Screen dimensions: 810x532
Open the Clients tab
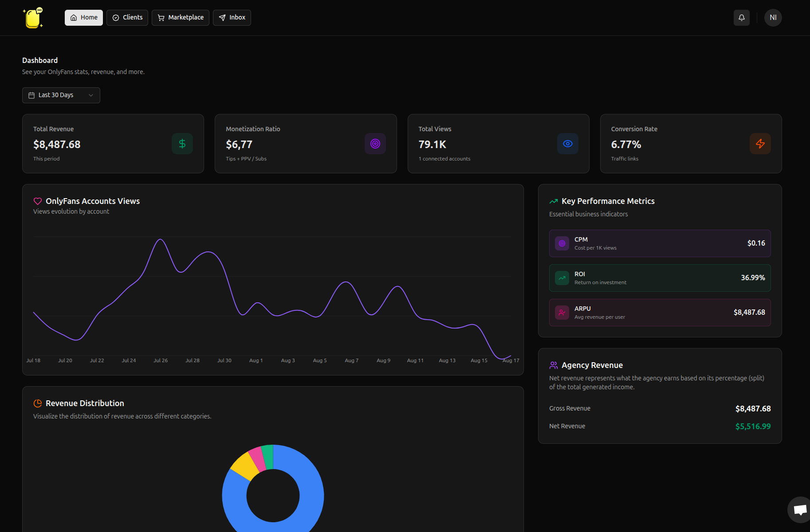pyautogui.click(x=127, y=18)
